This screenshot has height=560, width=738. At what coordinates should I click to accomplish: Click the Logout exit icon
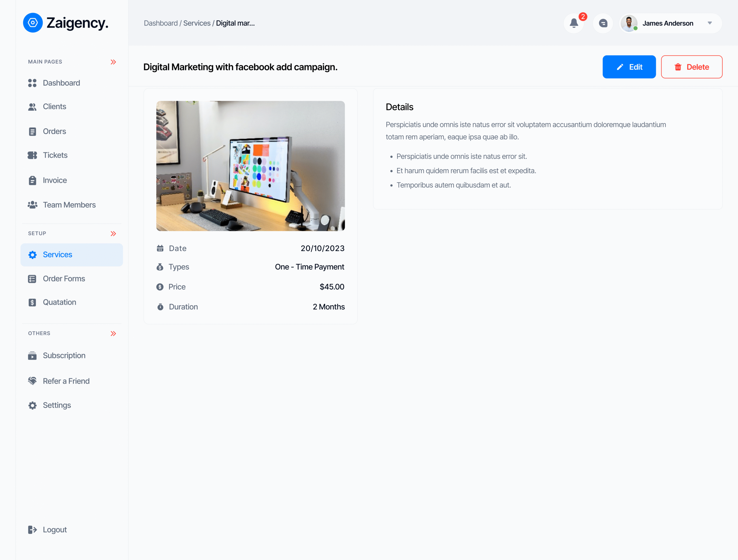(32, 530)
